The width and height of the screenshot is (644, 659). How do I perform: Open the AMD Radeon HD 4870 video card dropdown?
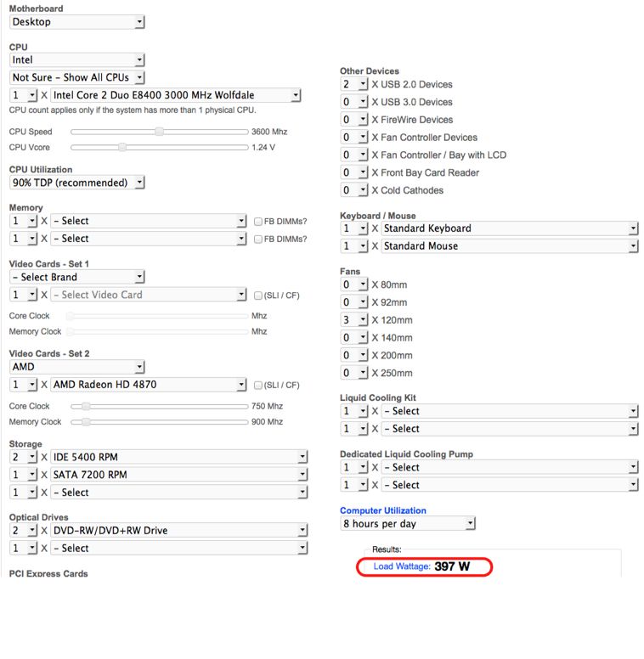tap(149, 385)
